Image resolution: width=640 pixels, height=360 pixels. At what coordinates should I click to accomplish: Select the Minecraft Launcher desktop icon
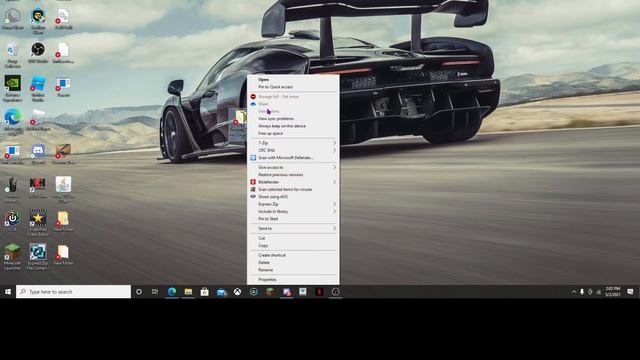(12, 257)
